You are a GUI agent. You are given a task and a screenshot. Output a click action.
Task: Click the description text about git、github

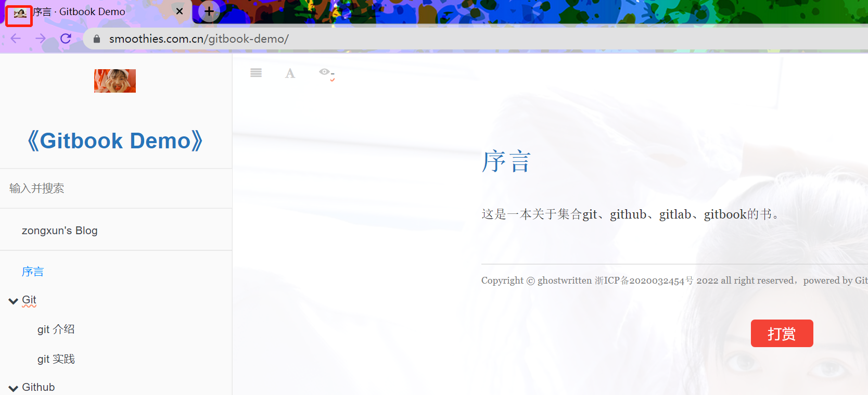coord(631,214)
